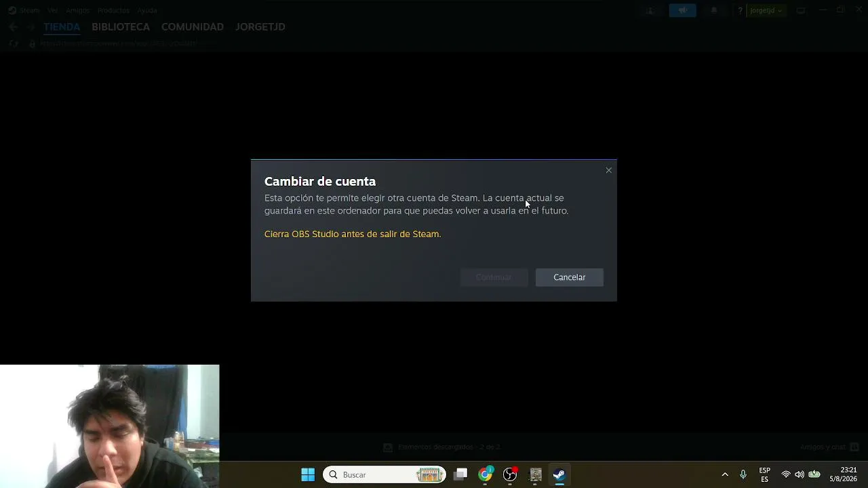868x488 pixels.
Task: Click the Steam help question mark icon
Action: point(741,10)
